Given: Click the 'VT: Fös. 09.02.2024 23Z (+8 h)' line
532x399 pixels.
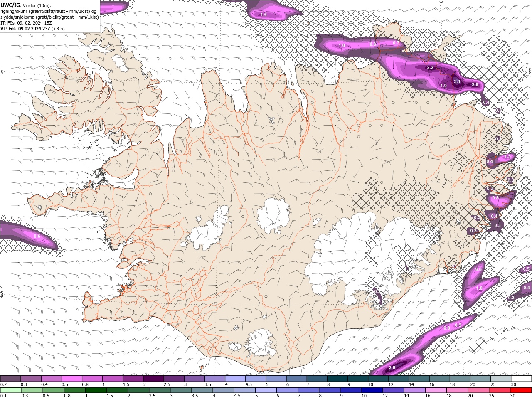Looking at the screenshot, I should (x=32, y=29).
